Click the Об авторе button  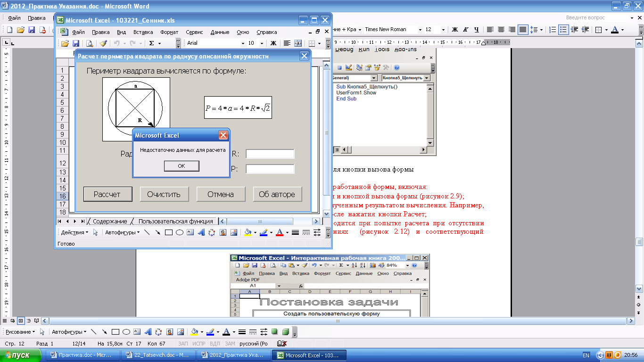277,194
